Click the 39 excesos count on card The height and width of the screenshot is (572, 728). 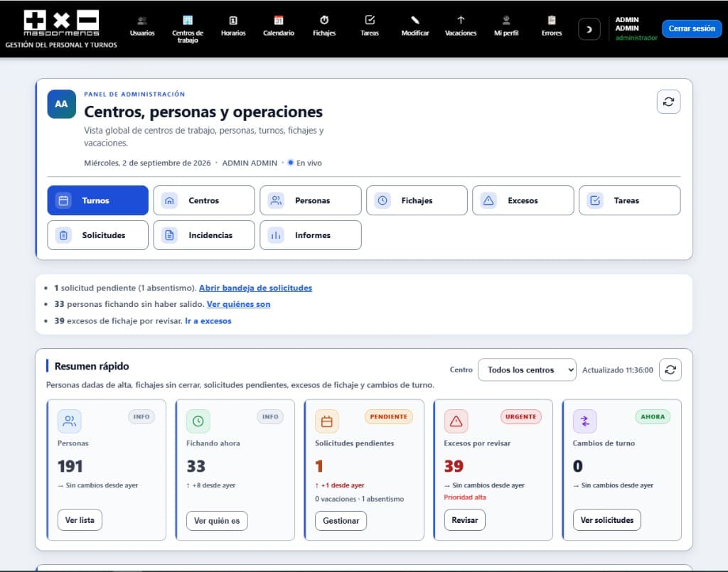(x=454, y=465)
